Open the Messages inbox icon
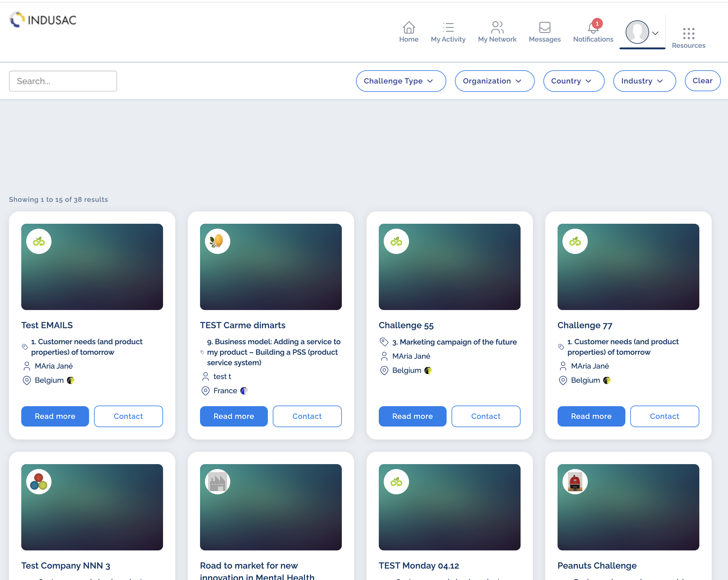The width and height of the screenshot is (728, 580). click(x=544, y=28)
